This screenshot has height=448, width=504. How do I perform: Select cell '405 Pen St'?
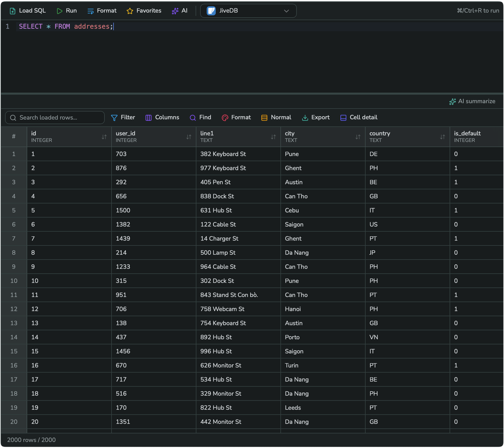[238, 182]
